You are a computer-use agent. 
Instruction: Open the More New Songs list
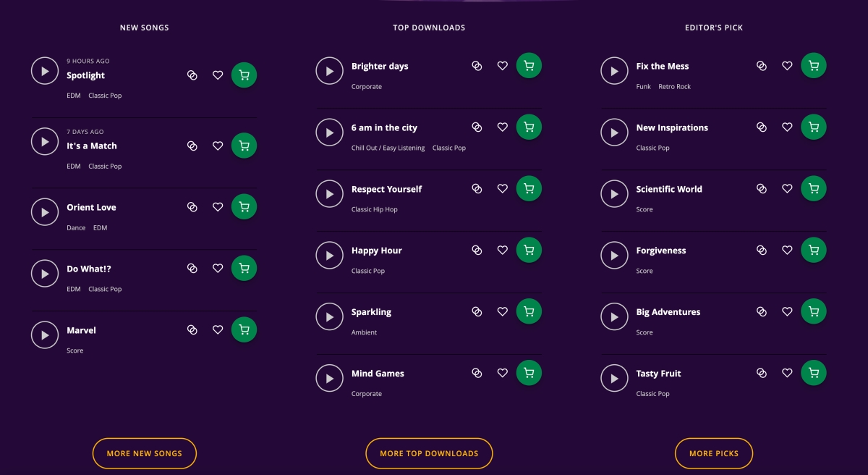click(x=145, y=453)
